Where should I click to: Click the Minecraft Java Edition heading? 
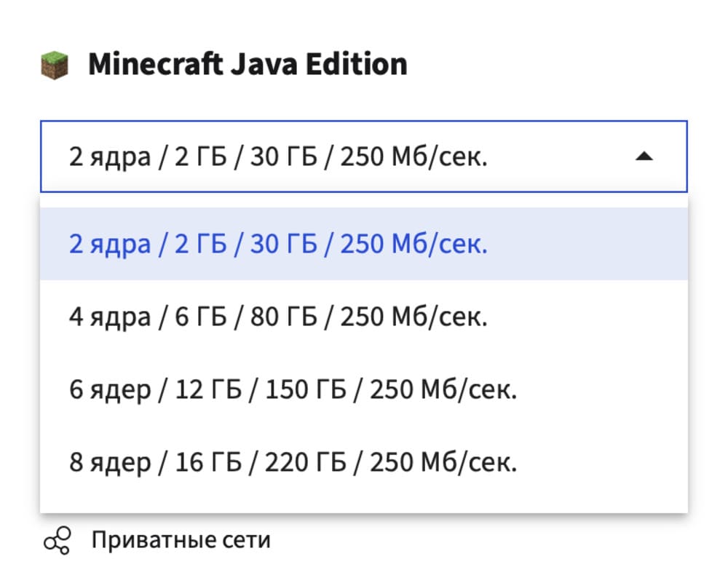coord(248,64)
